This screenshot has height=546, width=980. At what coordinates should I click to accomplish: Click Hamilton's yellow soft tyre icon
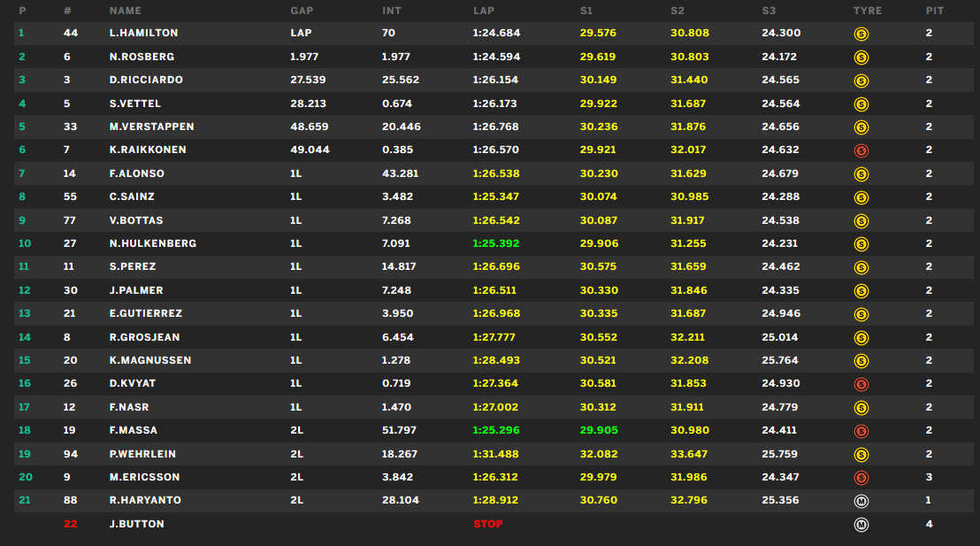[x=861, y=34]
